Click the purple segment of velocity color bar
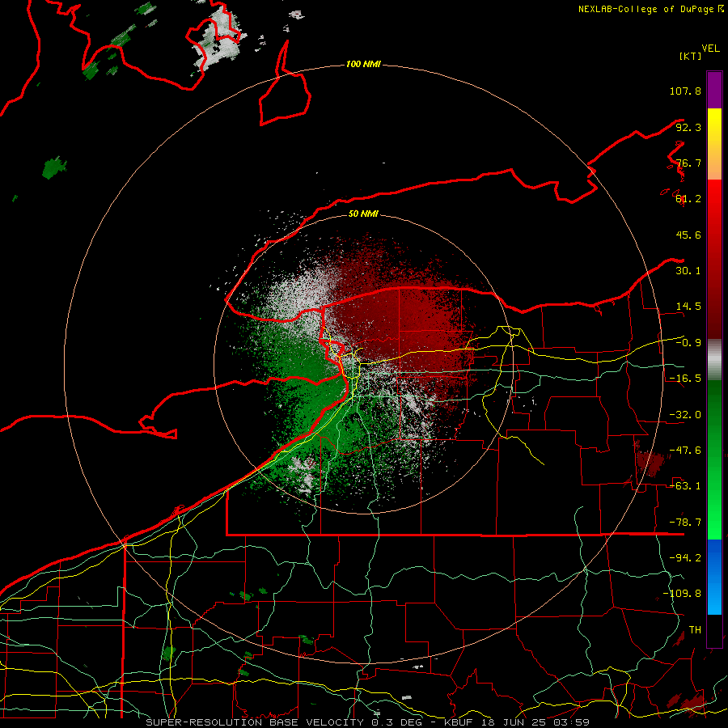Viewport: 728px width, 728px height. pyautogui.click(x=714, y=91)
